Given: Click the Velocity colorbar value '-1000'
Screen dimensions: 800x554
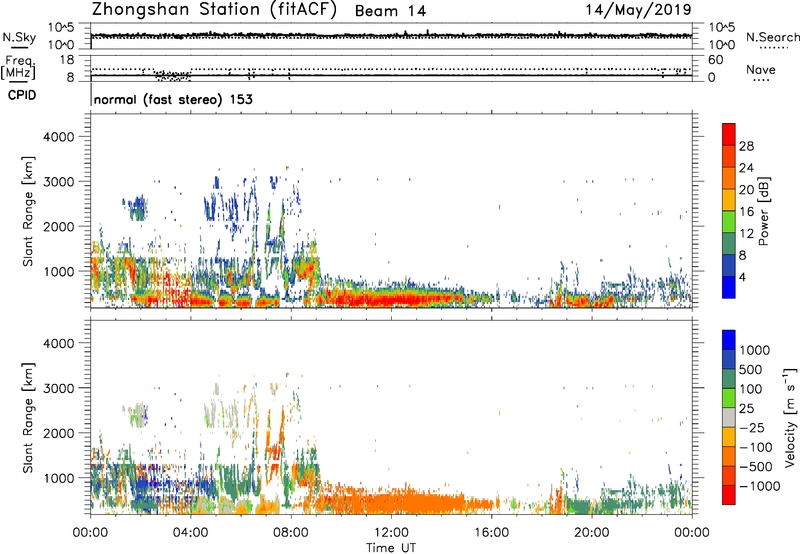Looking at the screenshot, I should pos(759,486).
